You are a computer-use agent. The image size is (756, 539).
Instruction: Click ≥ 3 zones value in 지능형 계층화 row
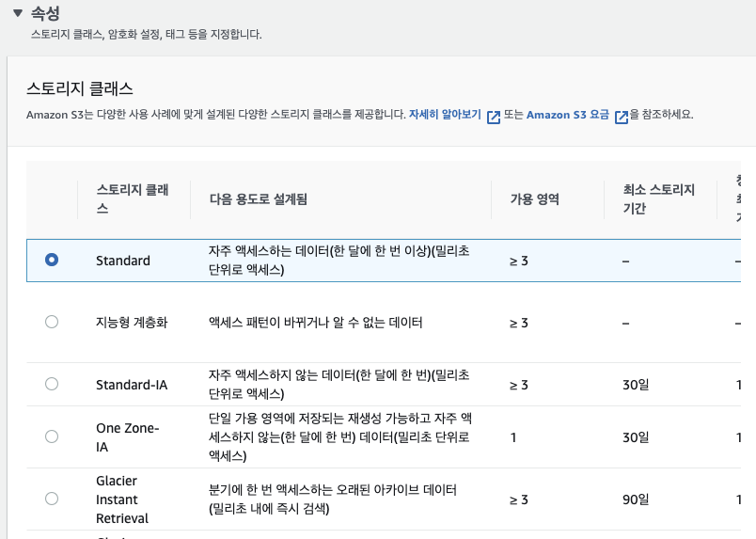(519, 323)
